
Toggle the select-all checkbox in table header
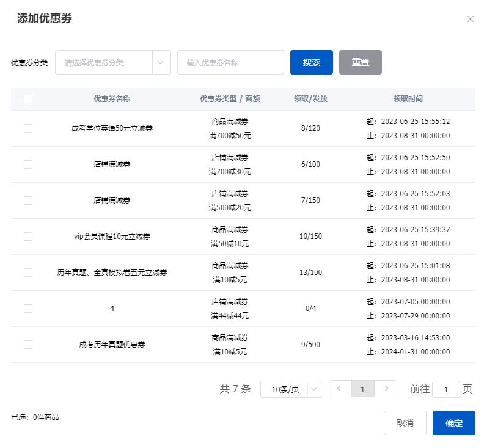click(28, 99)
